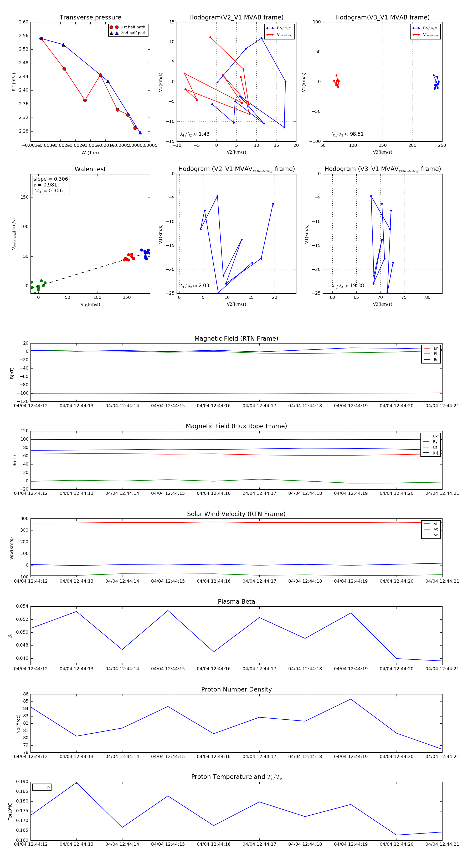
Task: Click the eigenvalue ratio annotation reading 1.43
Action: [x=194, y=134]
